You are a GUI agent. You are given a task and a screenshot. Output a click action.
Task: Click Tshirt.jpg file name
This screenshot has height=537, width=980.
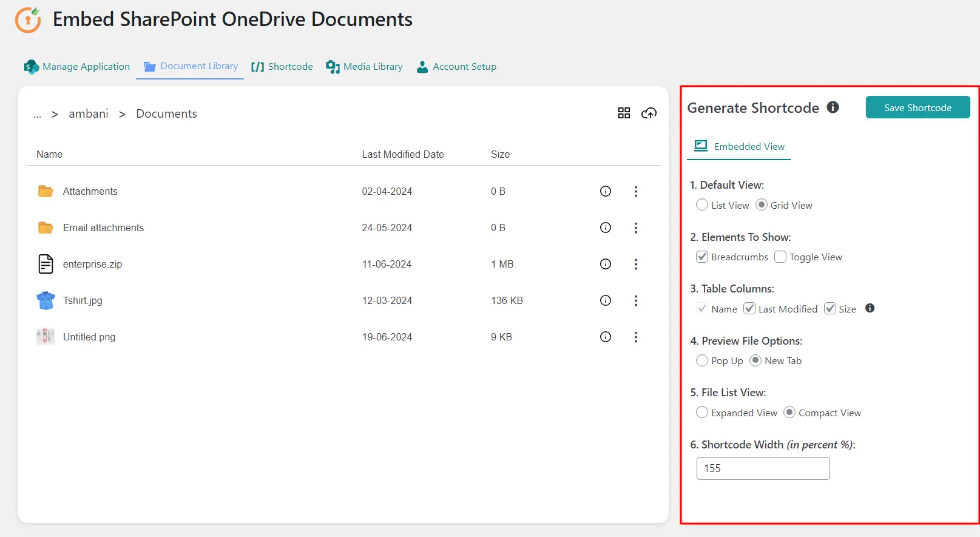click(83, 300)
